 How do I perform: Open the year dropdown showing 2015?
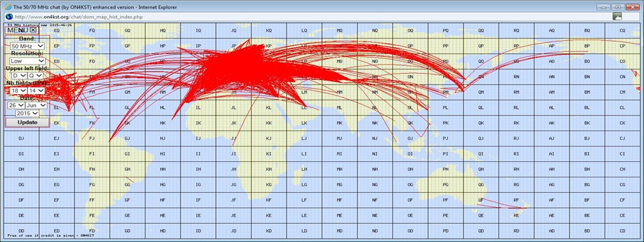click(x=28, y=113)
